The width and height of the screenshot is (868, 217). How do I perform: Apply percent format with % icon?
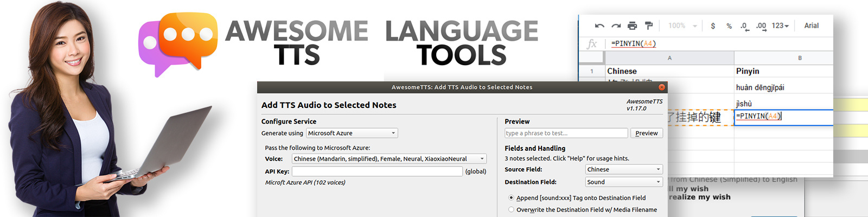[729, 26]
